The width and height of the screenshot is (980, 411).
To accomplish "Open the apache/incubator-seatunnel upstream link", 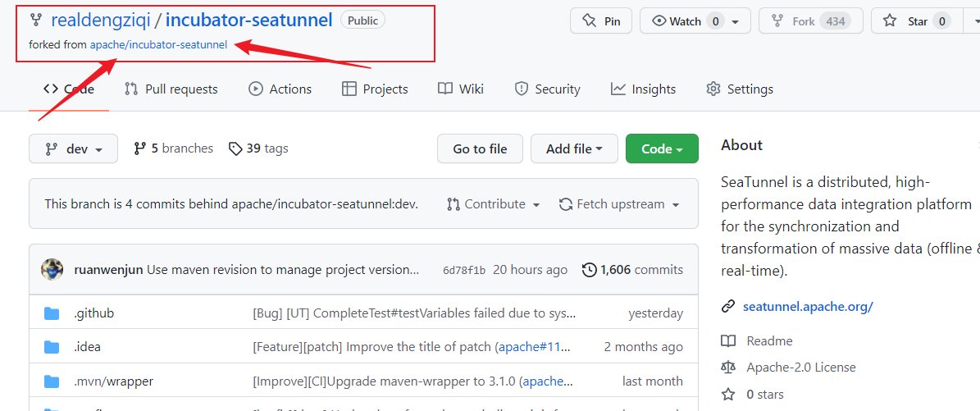I will tap(158, 45).
